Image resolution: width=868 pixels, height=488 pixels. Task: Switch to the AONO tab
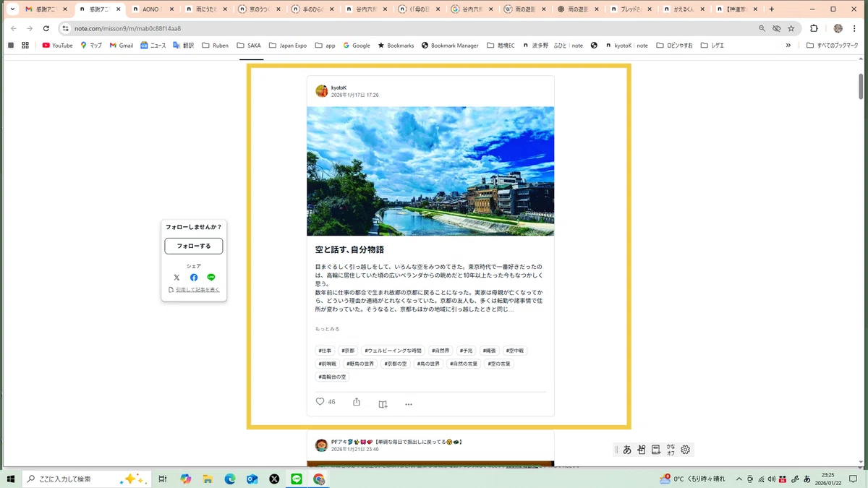click(x=153, y=9)
